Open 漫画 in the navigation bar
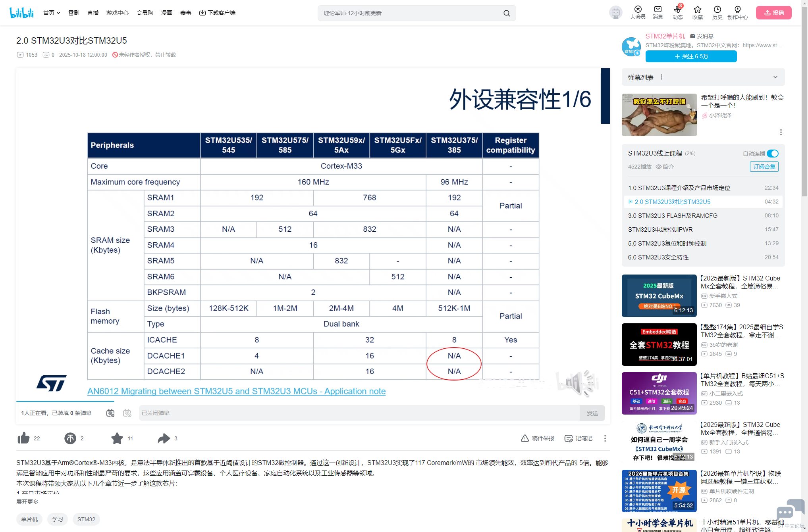Viewport: 808px width, 532px height. (167, 13)
